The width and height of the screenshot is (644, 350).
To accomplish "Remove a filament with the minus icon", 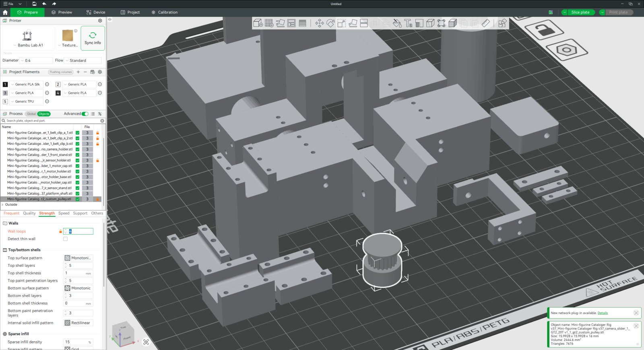I will click(x=85, y=72).
